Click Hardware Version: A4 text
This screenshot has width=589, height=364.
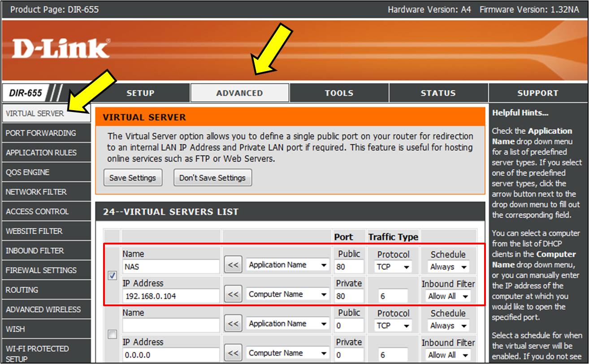(x=429, y=9)
